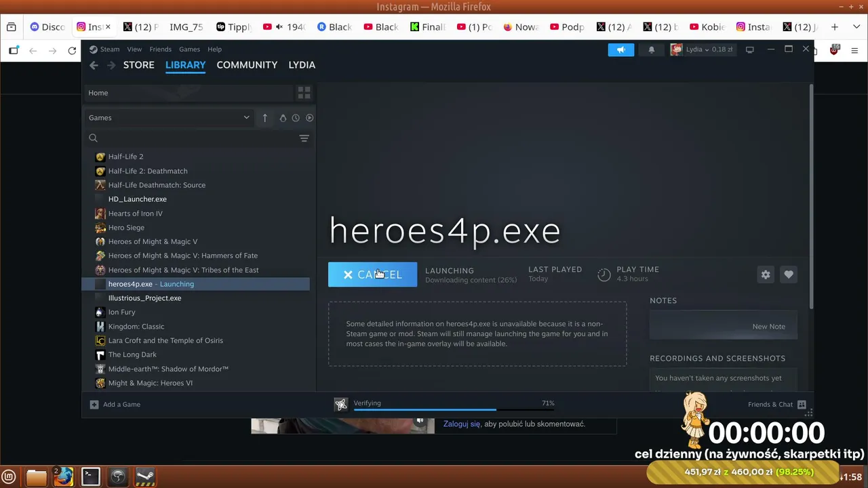Click the Steam taskbar icon
This screenshot has height=488, width=868.
145,476
